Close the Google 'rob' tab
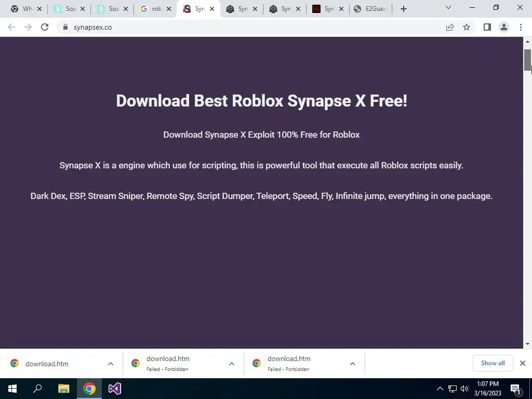This screenshot has height=399, width=532. coord(169,9)
